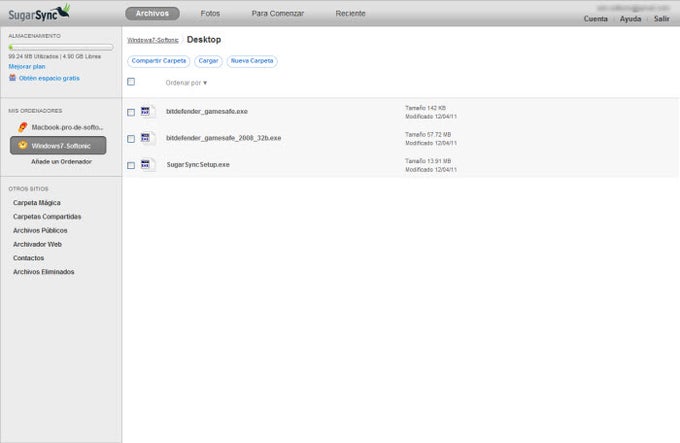Open Archivador Web in sidebar

click(37, 244)
